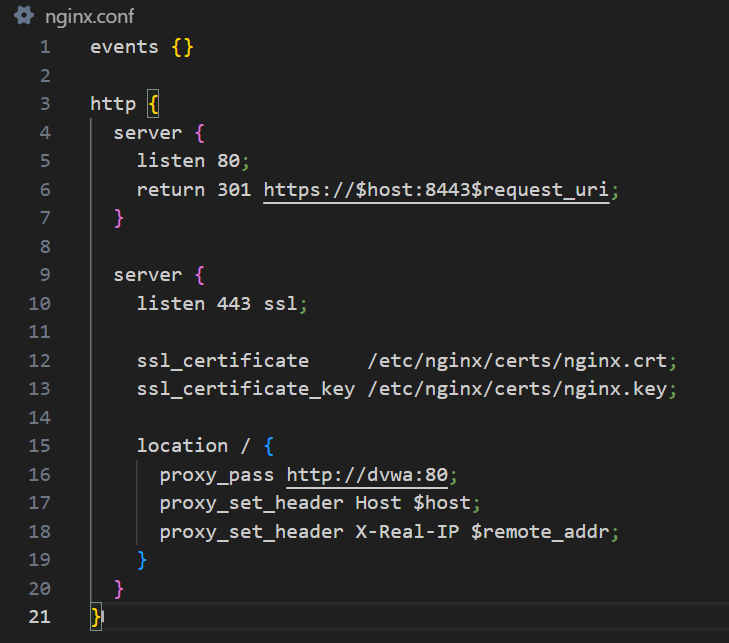Click 'proxy_pass' directive
Screen dimensions: 729x643
tap(217, 475)
